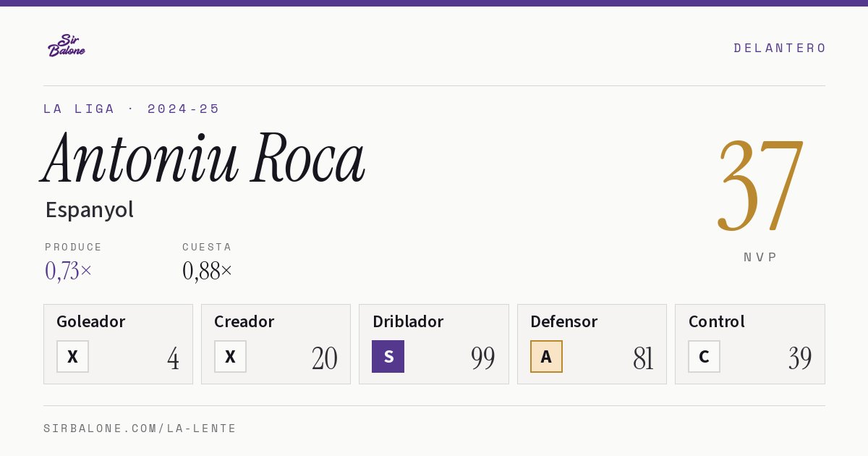Click the C grade badge in Control card
The width and height of the screenshot is (868, 456).
coord(704,356)
